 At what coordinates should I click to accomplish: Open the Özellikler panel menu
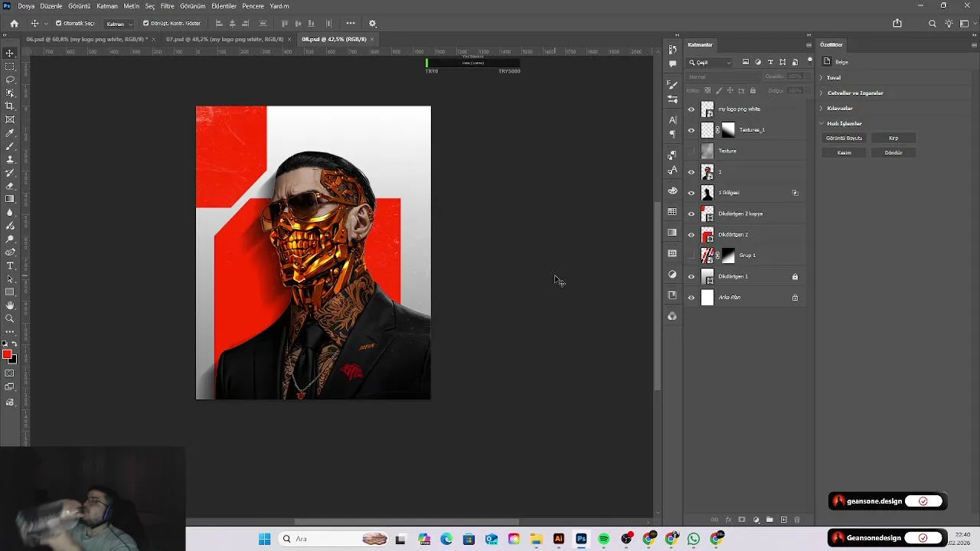pyautogui.click(x=972, y=45)
